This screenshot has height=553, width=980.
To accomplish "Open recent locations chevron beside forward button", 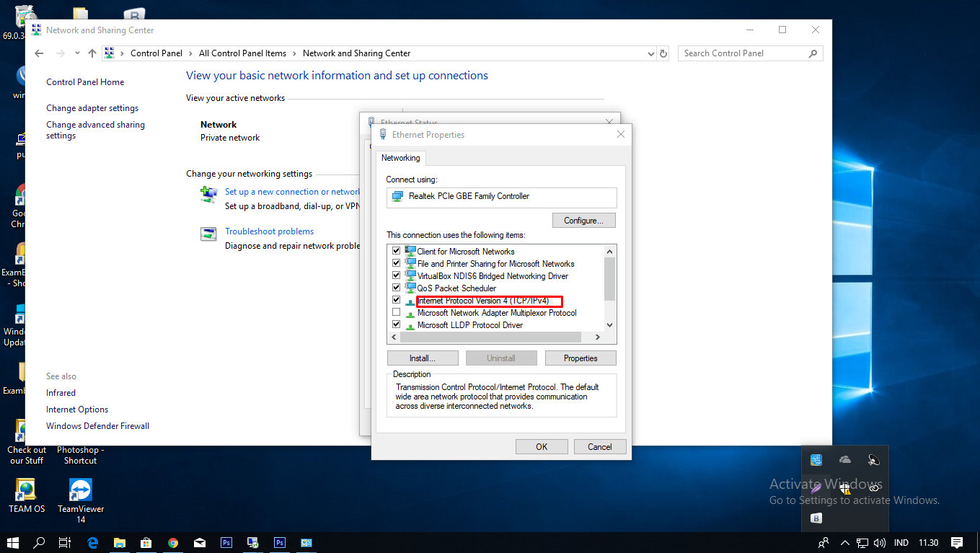I will [76, 53].
